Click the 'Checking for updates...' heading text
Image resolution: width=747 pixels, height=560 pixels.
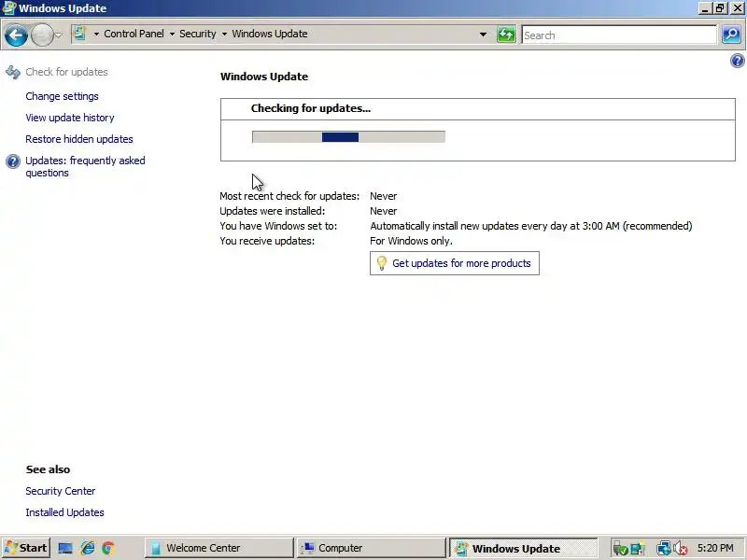tap(311, 108)
